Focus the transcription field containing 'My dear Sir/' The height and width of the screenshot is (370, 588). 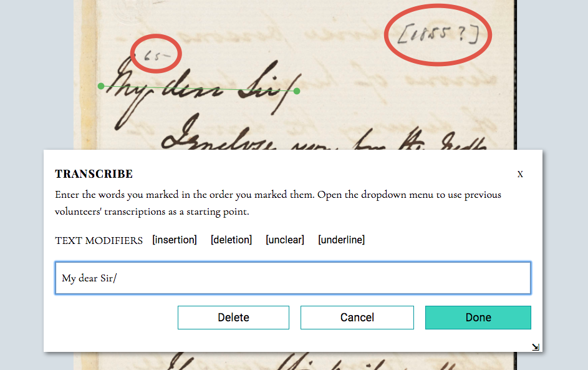[x=293, y=278]
